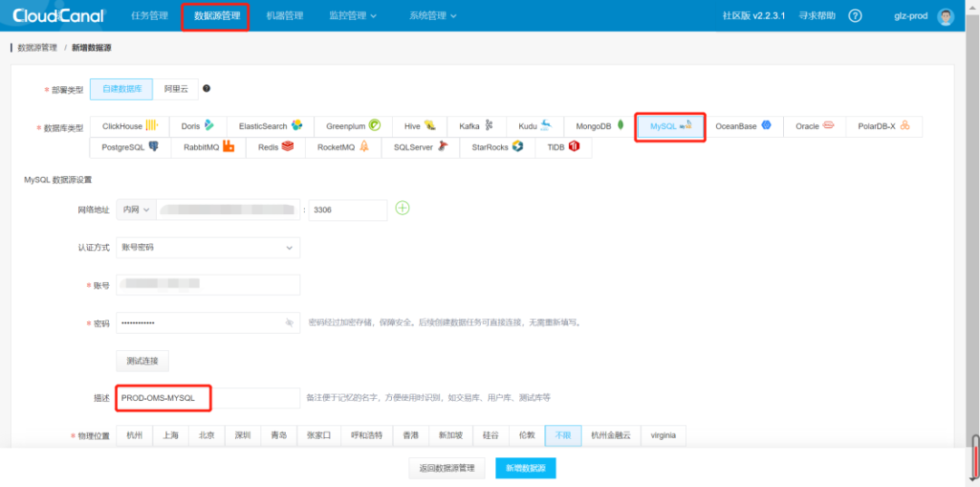
Task: Open 数据源管理 in top navigation
Action: coord(217,15)
